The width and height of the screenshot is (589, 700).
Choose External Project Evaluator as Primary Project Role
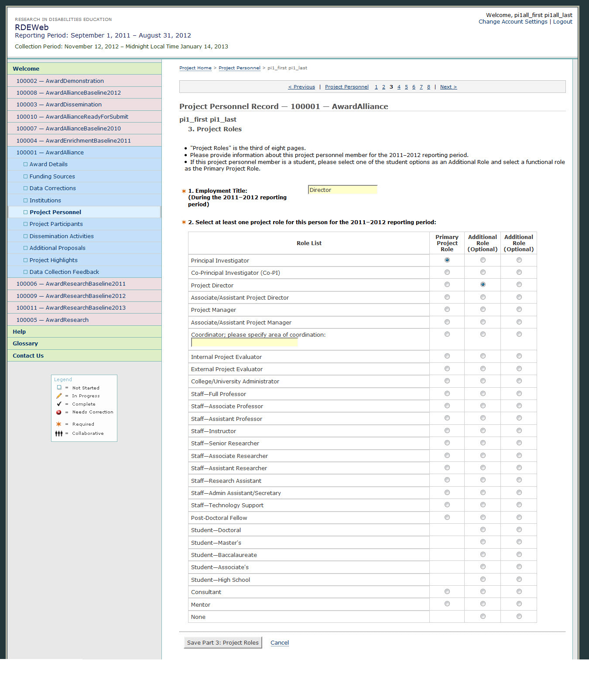coord(447,369)
